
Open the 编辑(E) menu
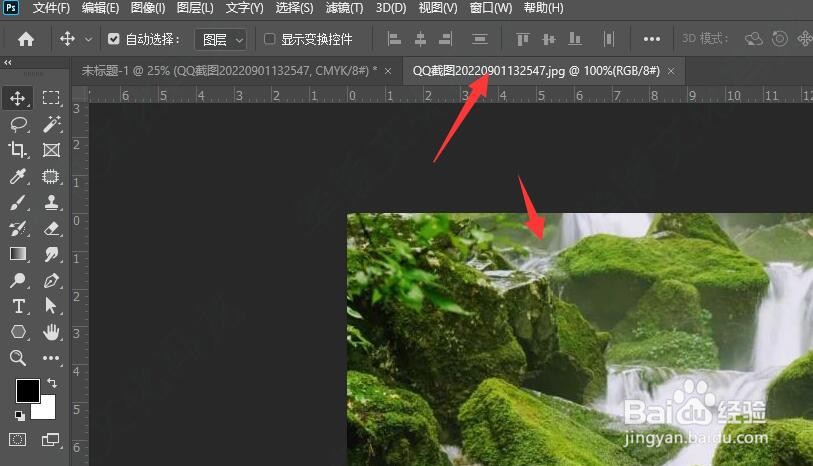click(100, 8)
